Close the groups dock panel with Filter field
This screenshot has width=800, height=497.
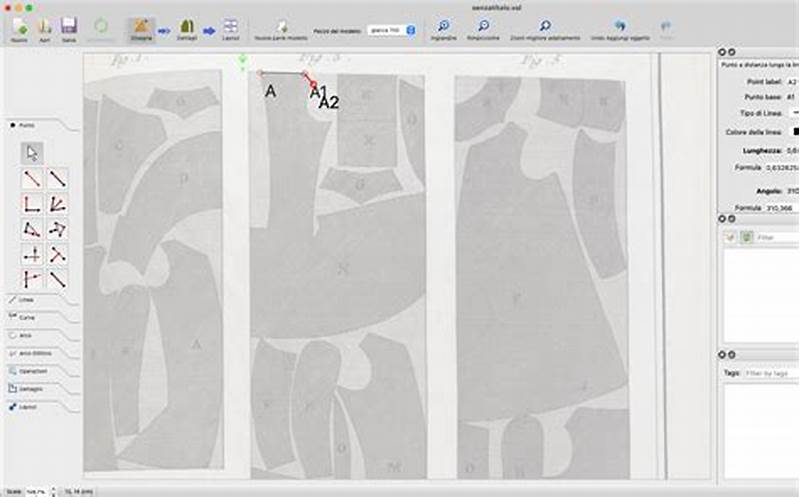pyautogui.click(x=722, y=218)
